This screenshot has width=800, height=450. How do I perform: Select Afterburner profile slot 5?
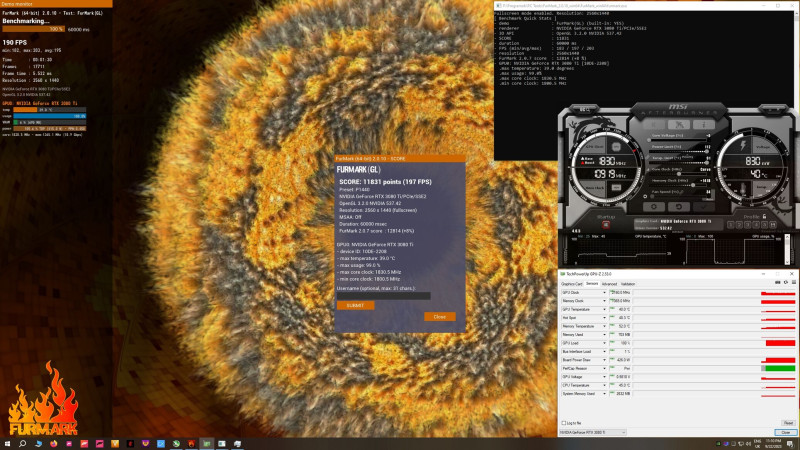pyautogui.click(x=765, y=224)
